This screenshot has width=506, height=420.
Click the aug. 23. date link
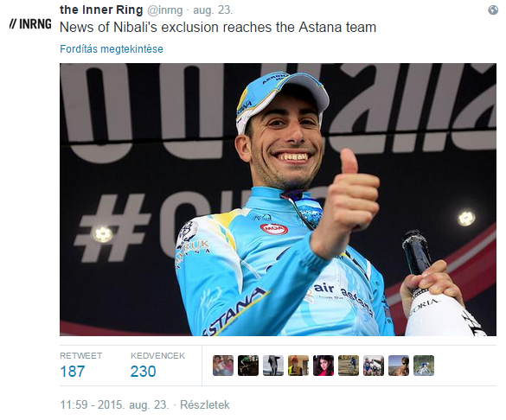click(x=213, y=10)
